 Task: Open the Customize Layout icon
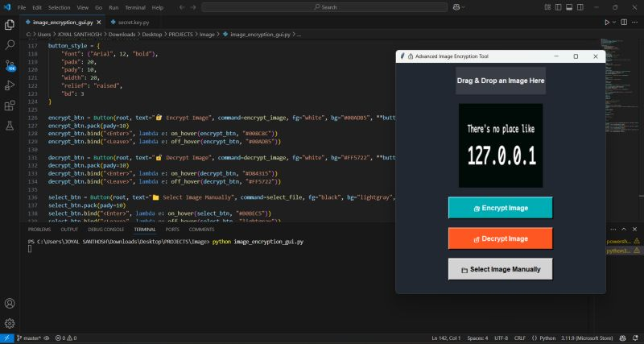pyautogui.click(x=547, y=7)
